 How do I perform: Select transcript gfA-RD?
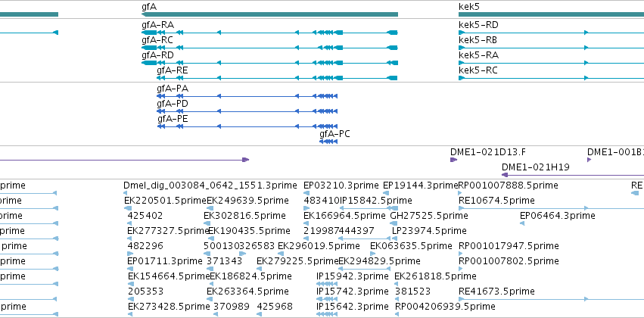coord(157,55)
